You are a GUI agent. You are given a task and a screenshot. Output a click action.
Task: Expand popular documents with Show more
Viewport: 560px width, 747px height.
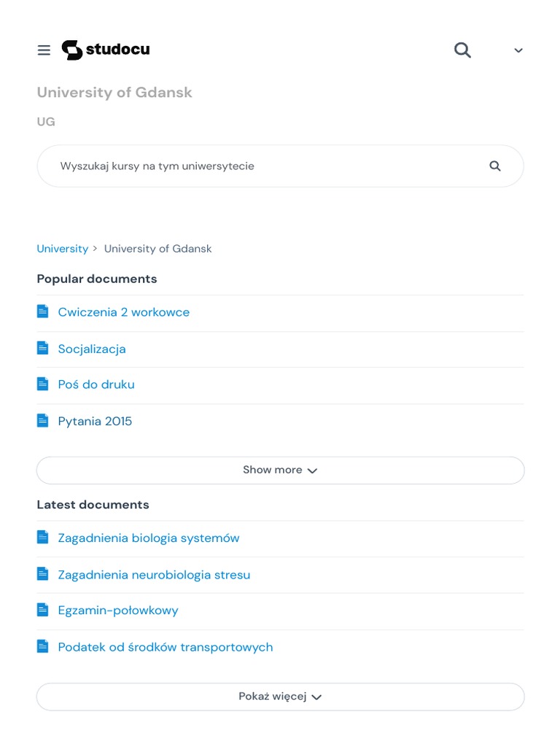[280, 471]
